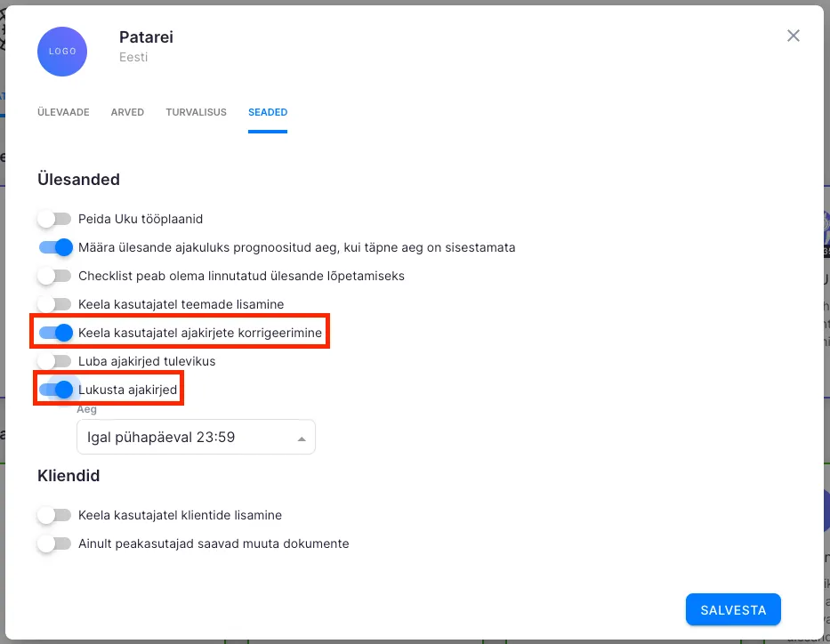Enable Keela kasutajatel teemade lisamine
This screenshot has height=644, width=830.
[x=54, y=304]
